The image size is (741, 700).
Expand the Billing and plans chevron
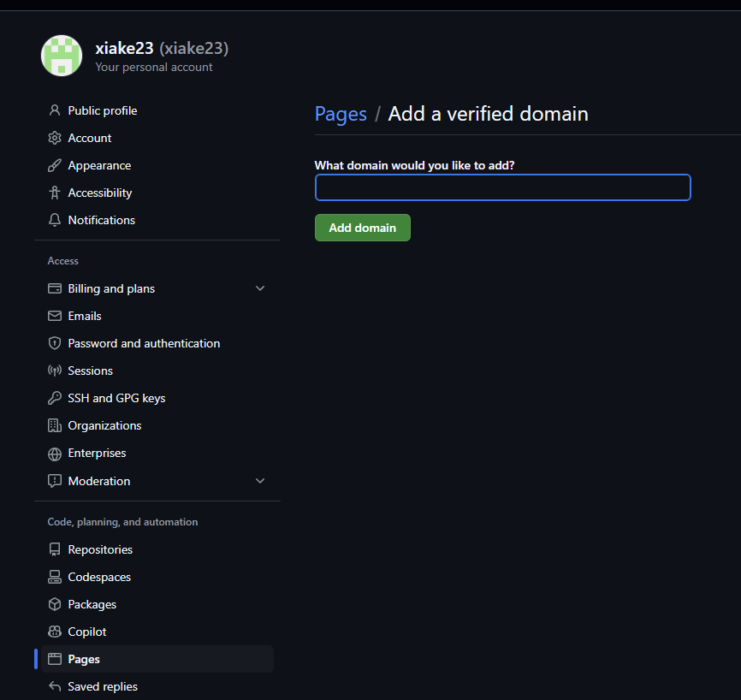pyautogui.click(x=260, y=288)
